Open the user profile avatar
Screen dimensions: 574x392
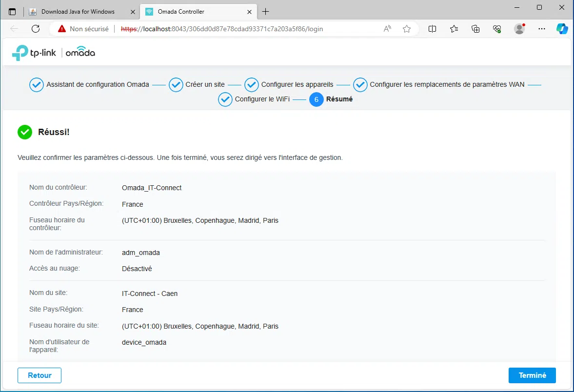[519, 29]
